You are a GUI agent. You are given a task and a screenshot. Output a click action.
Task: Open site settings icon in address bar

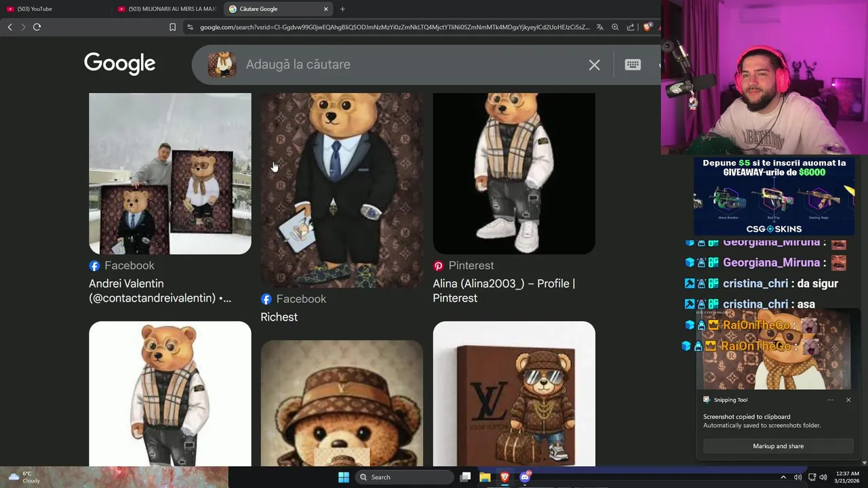tap(191, 27)
